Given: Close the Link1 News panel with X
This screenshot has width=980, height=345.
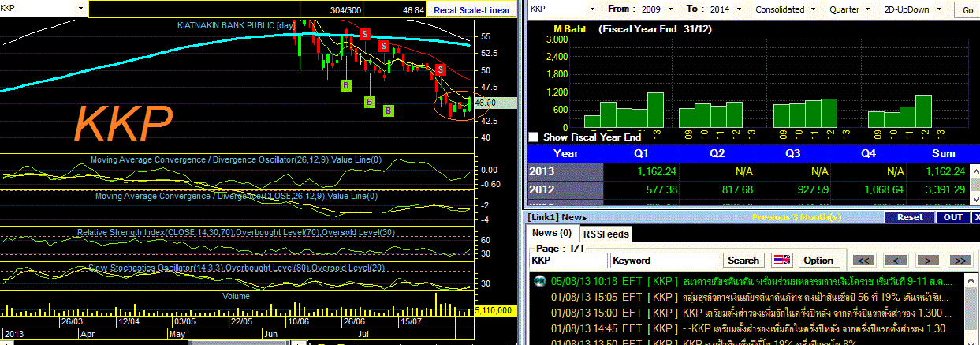Looking at the screenshot, I should (977, 216).
